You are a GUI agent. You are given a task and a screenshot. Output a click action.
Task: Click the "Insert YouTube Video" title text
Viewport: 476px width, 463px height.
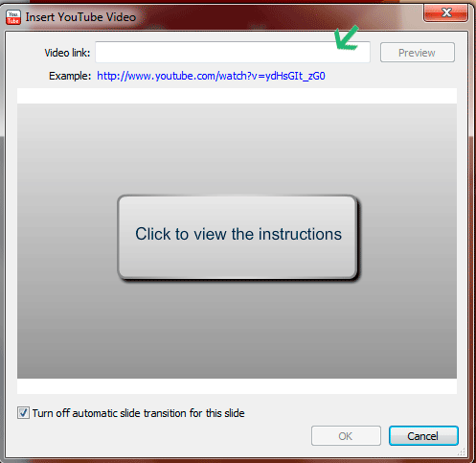(x=80, y=17)
